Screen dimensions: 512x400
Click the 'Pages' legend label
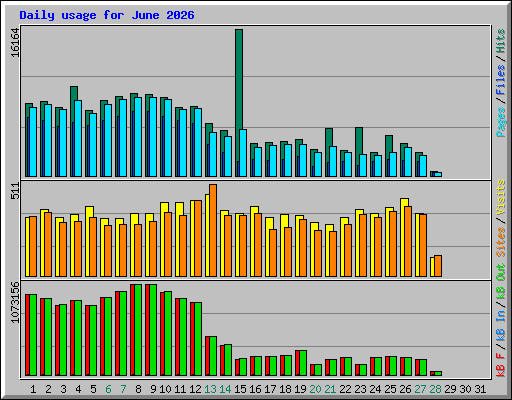point(501,122)
